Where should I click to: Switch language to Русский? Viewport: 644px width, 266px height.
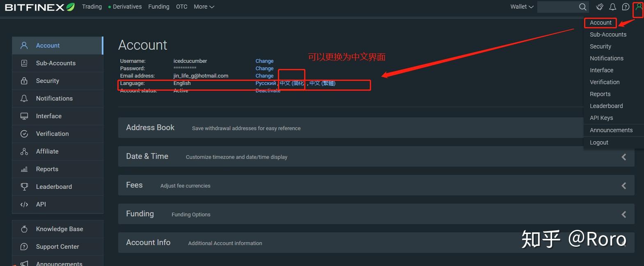(266, 83)
